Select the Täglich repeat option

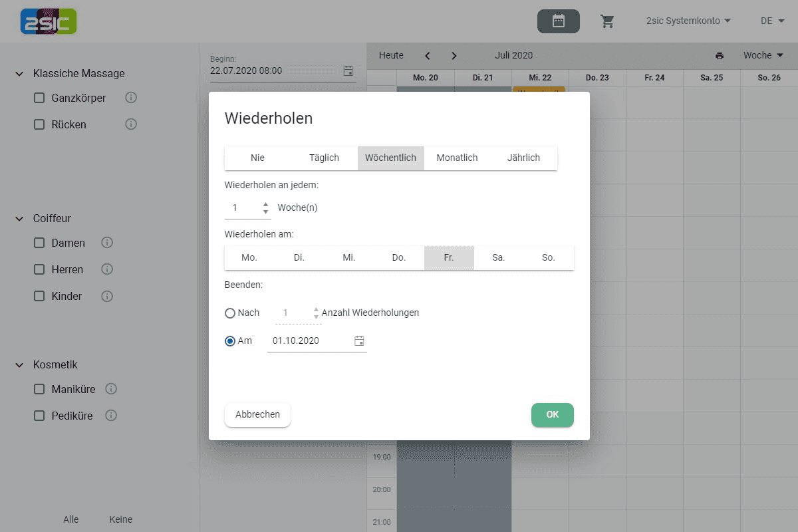[324, 158]
